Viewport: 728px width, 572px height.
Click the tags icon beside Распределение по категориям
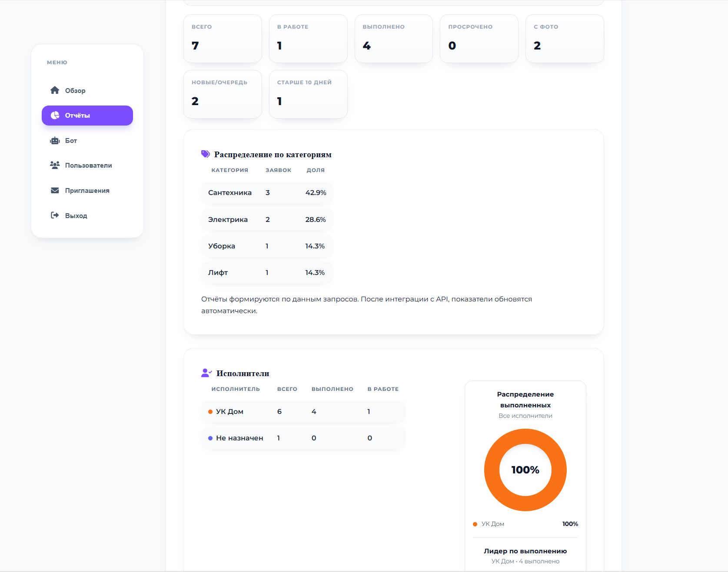coord(206,154)
